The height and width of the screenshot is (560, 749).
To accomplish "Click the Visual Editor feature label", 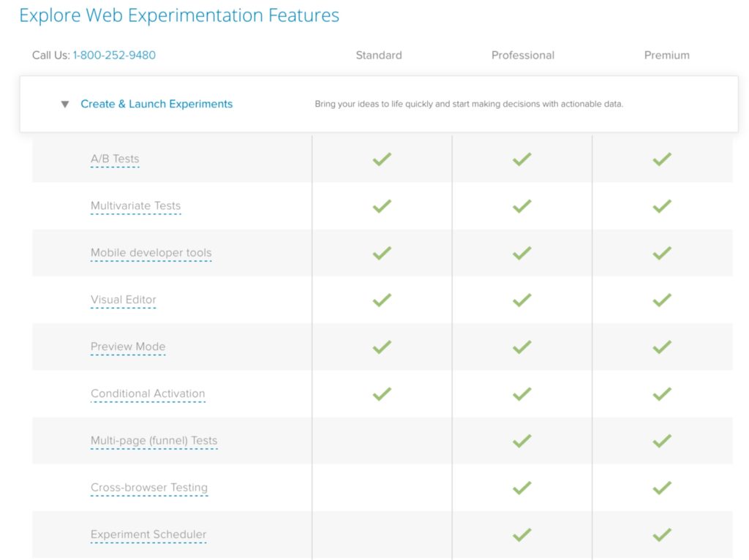I will pyautogui.click(x=124, y=300).
